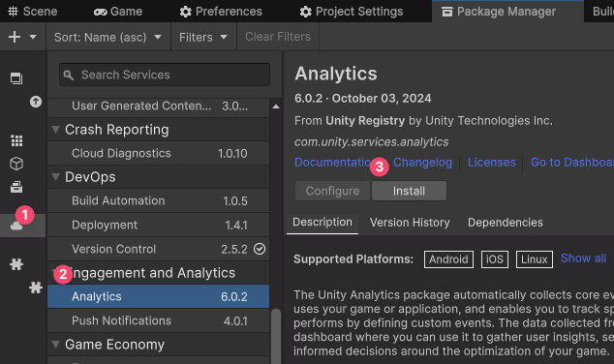Open the Unity Registry grid icon
This screenshot has height=364, width=614.
[16, 140]
